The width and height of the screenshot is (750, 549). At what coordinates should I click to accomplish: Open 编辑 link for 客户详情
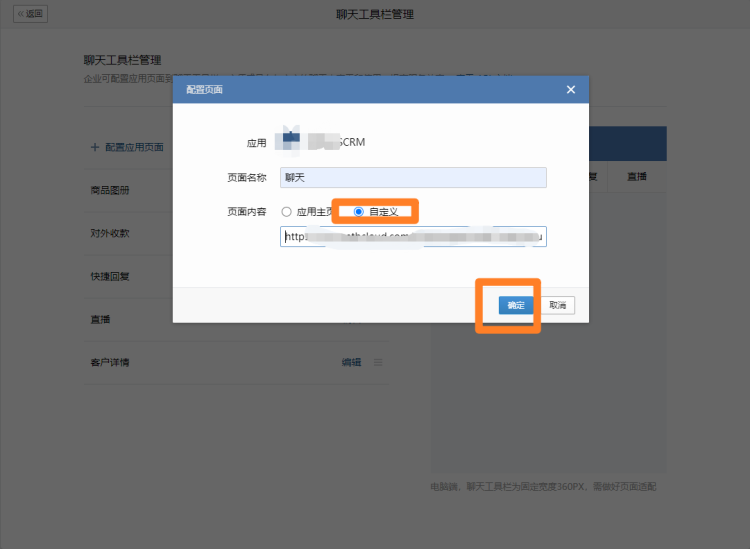(x=351, y=362)
